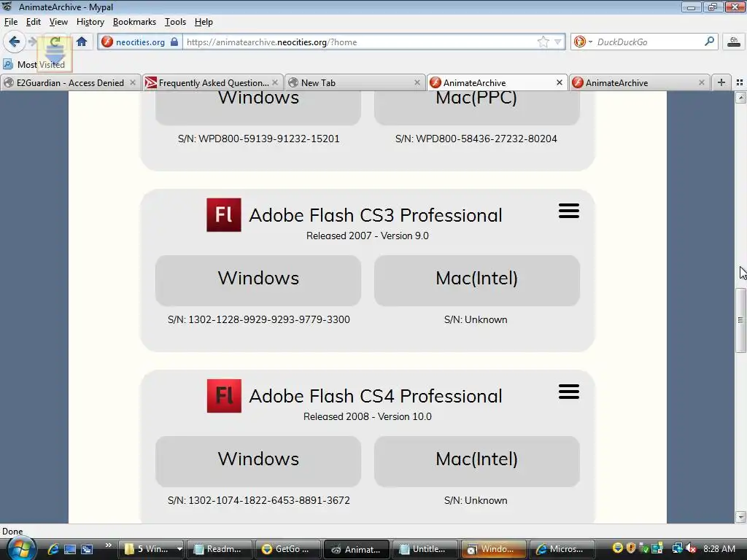Close the Frequently Asked Questions tab
The image size is (747, 560).
coord(275,83)
